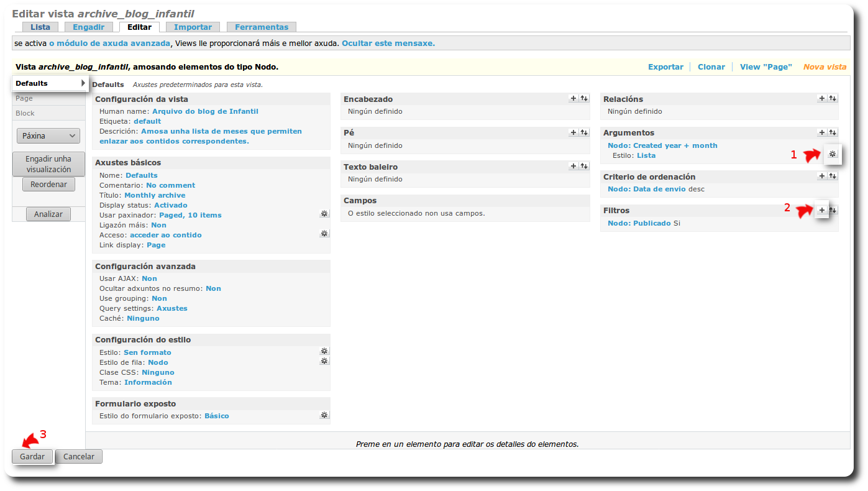Viewport: 868px width, 491px height.
Task: Open settings gear beside Usar paxinador
Action: (324, 213)
